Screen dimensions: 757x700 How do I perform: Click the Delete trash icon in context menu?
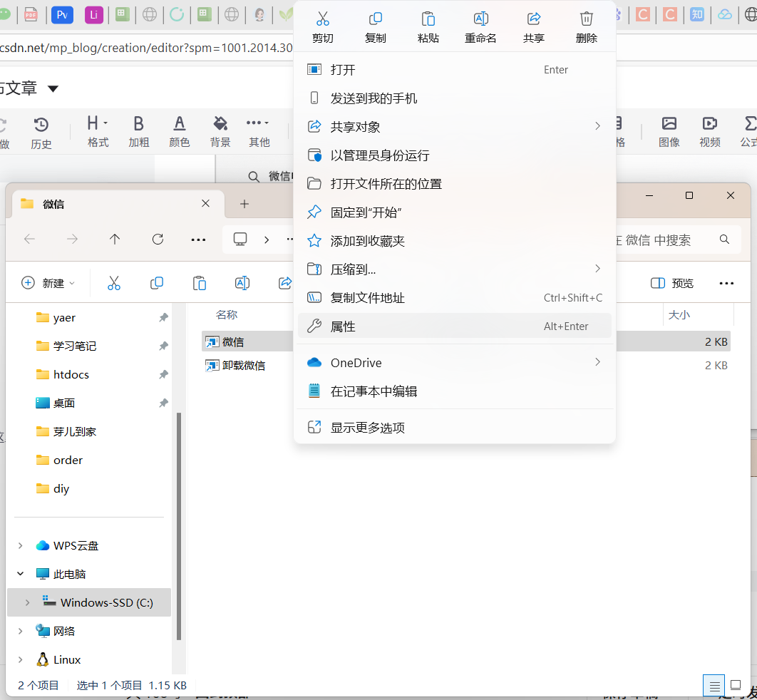point(586,19)
